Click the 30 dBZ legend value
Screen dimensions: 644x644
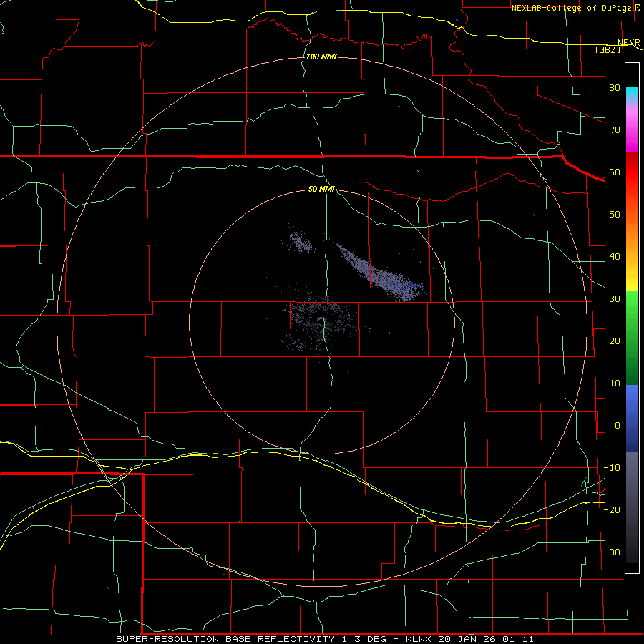[615, 298]
